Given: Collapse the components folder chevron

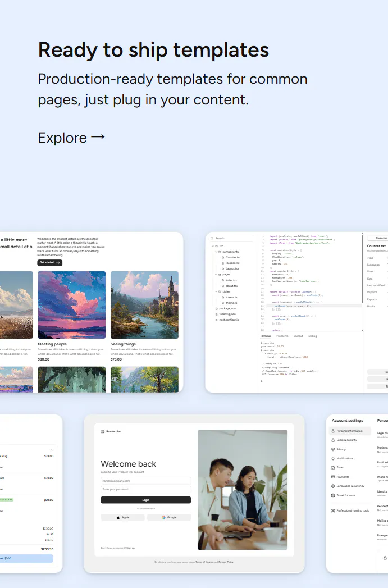Looking at the screenshot, I should 216,252.
